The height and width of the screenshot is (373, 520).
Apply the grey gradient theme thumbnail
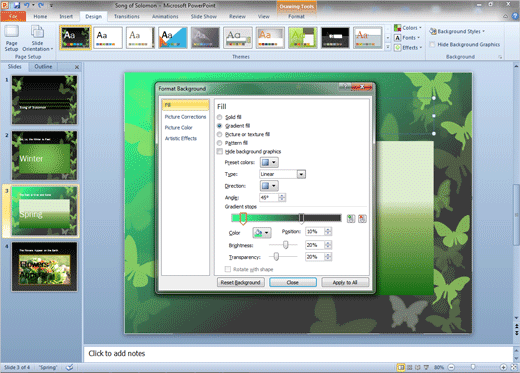(x=205, y=38)
